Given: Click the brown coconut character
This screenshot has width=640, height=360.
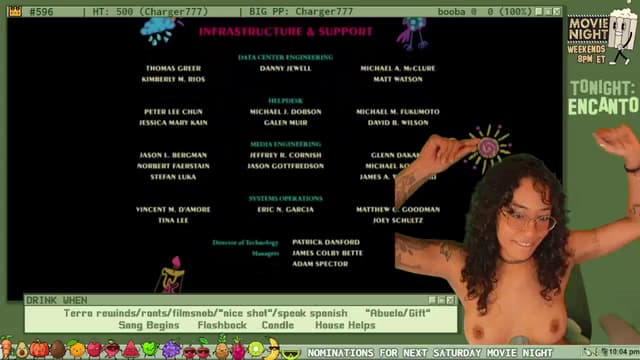Looking at the screenshot, I should 58,349.
